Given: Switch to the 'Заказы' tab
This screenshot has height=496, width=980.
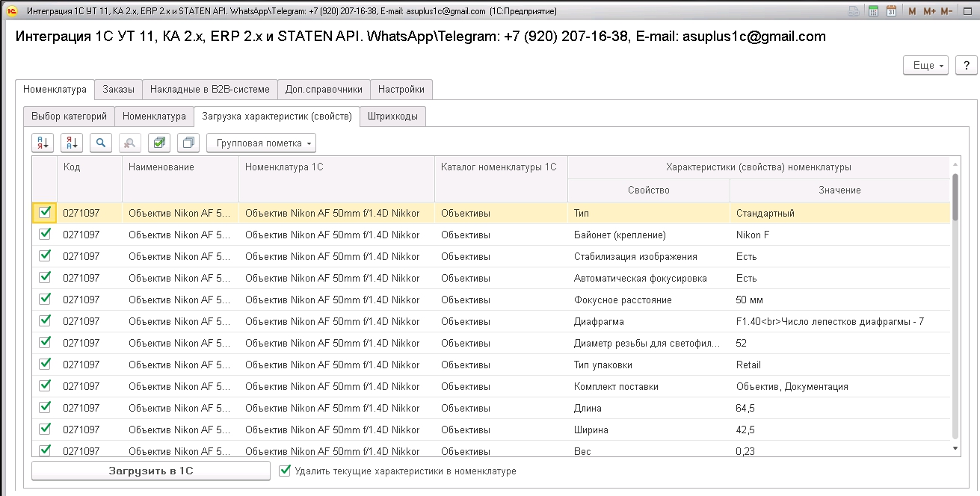Looking at the screenshot, I should (118, 89).
